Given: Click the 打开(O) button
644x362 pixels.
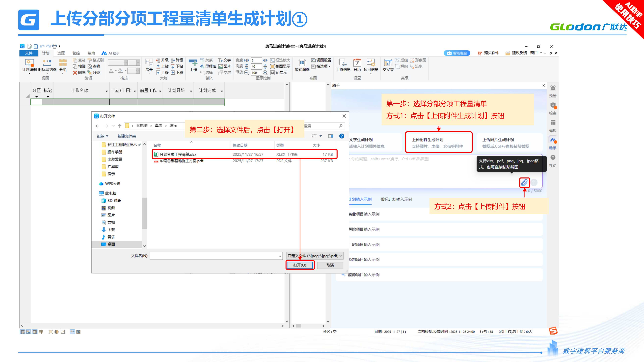Looking at the screenshot, I should pyautogui.click(x=300, y=265).
